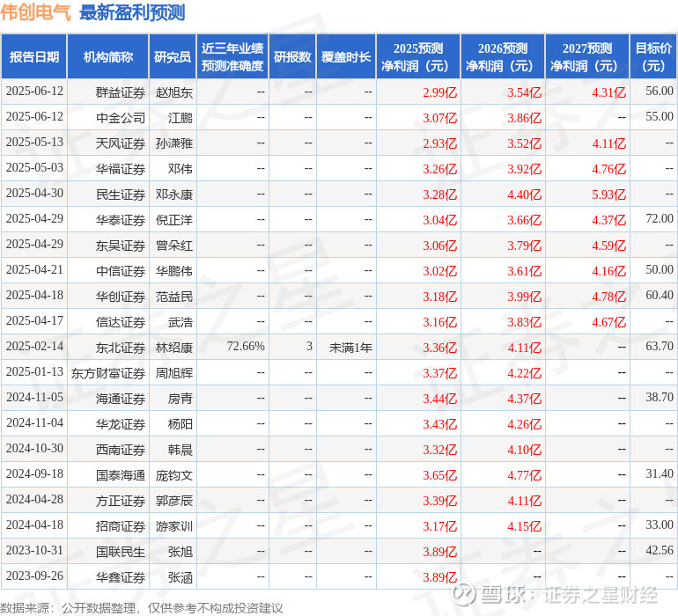
Task: Click the 4.77亿 2026 profit forecast
Action: pos(524,475)
